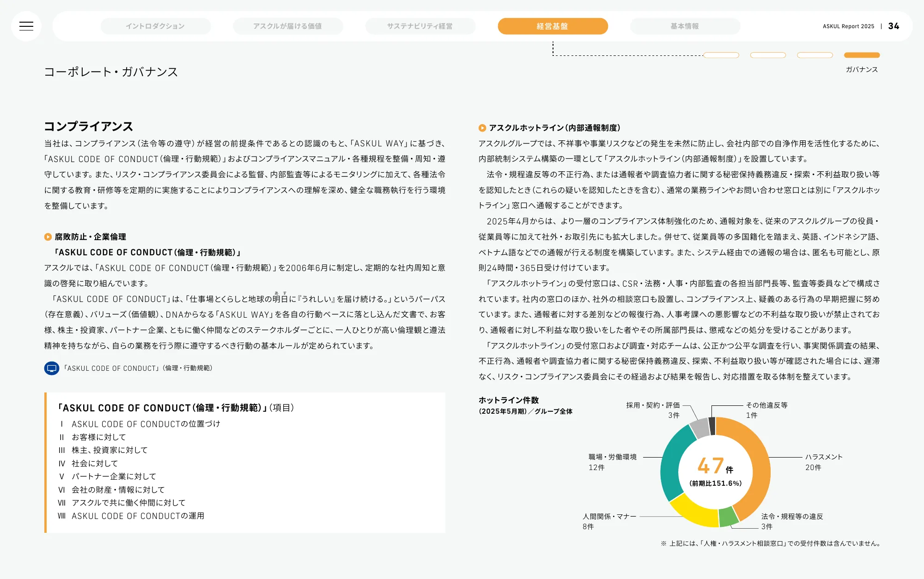Select the orange bullet icon before 腐敗防止・企業倫理
The height and width of the screenshot is (579, 924).
(x=48, y=237)
